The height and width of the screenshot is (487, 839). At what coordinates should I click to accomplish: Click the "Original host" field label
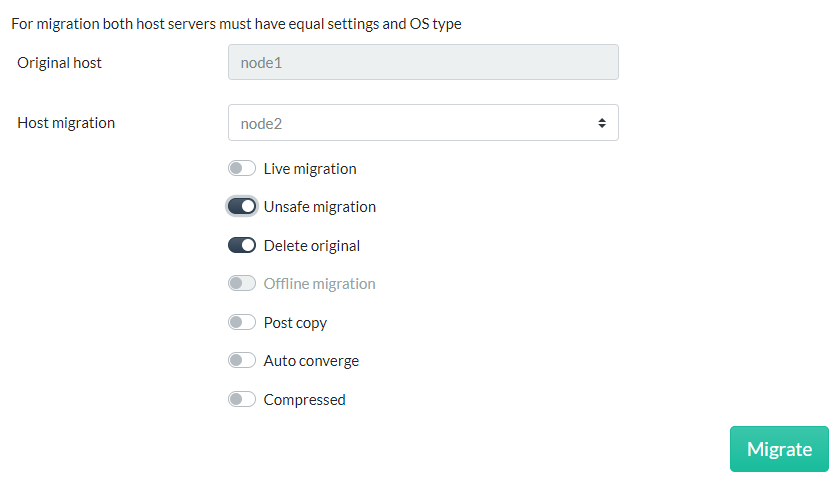click(60, 62)
